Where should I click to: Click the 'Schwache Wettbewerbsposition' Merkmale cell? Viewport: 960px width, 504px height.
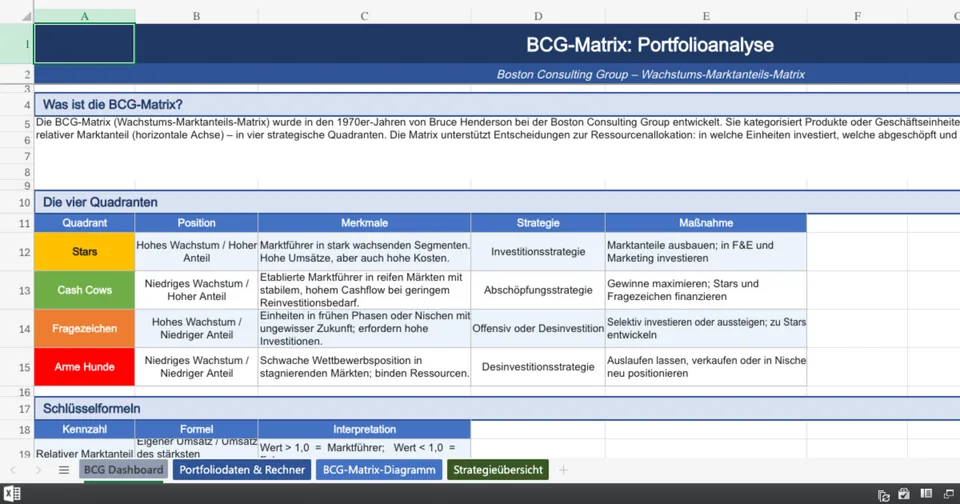(364, 367)
